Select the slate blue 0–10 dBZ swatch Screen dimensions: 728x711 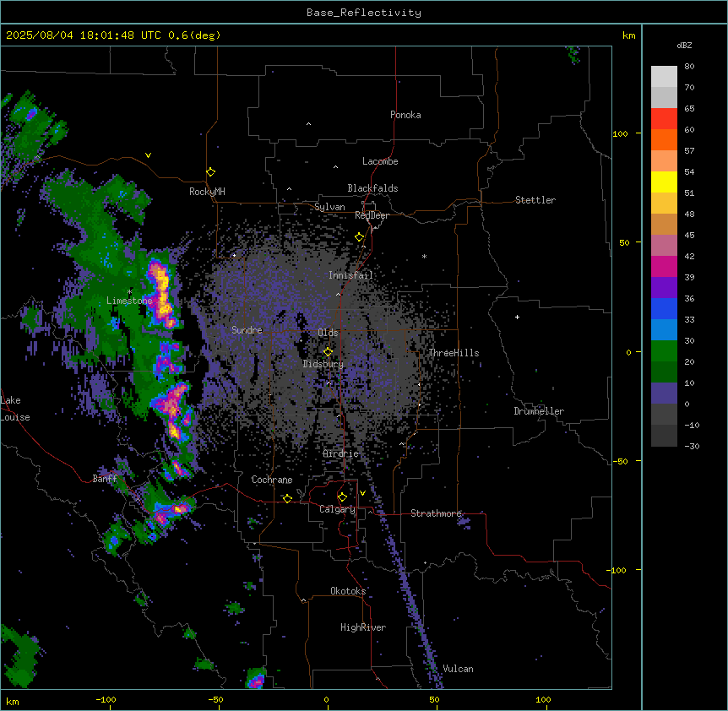(664, 393)
